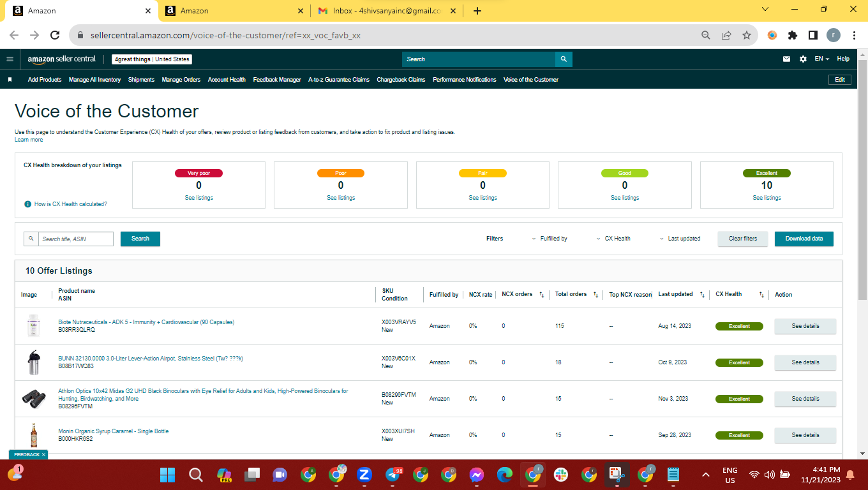Open the CX Health filter dropdown
Viewport: 868px width, 490px height.
(x=613, y=239)
